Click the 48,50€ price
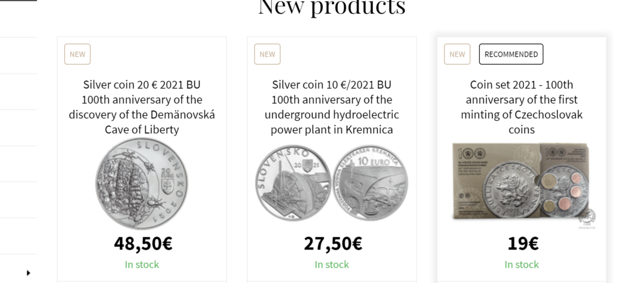The height and width of the screenshot is (283, 644). [143, 243]
